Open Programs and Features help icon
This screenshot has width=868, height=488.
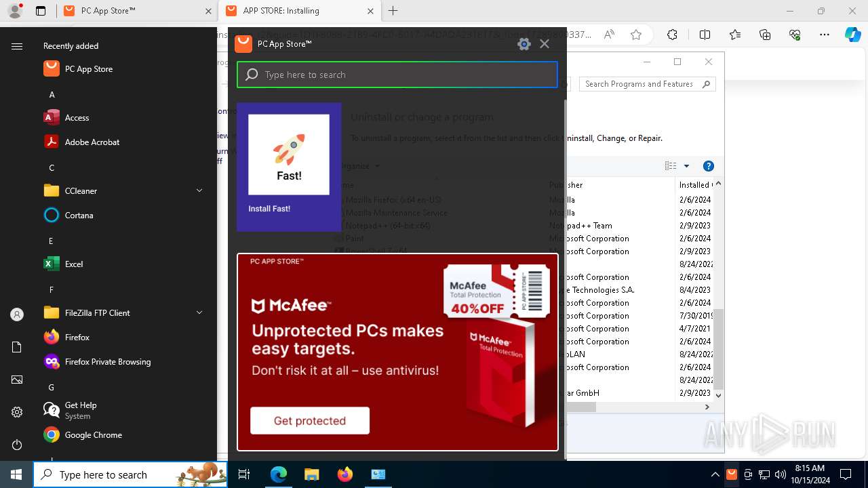(709, 166)
